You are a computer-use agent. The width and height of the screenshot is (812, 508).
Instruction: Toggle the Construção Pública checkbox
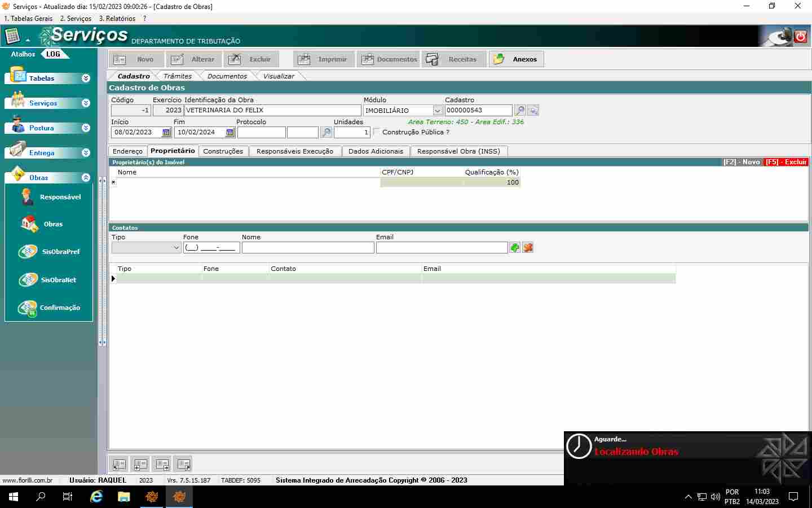pyautogui.click(x=377, y=132)
